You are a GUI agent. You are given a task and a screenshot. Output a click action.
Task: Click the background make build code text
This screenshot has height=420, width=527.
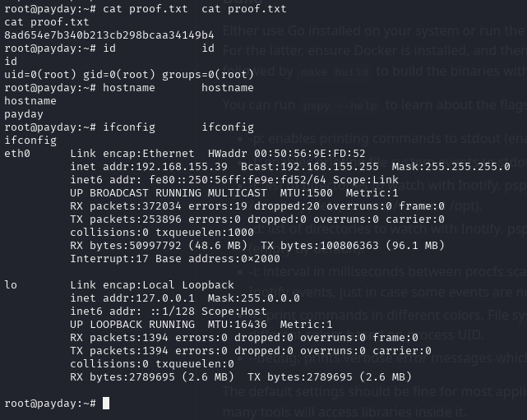pyautogui.click(x=335, y=72)
